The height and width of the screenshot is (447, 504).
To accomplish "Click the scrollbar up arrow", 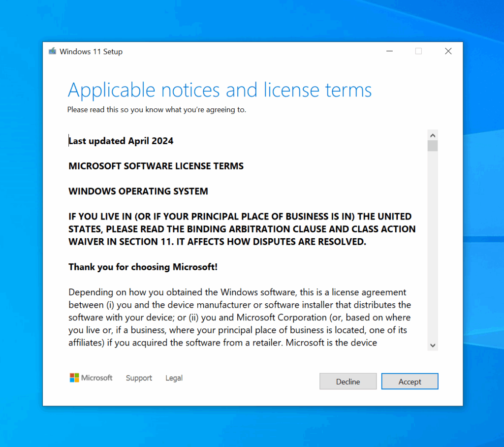I will click(x=433, y=135).
